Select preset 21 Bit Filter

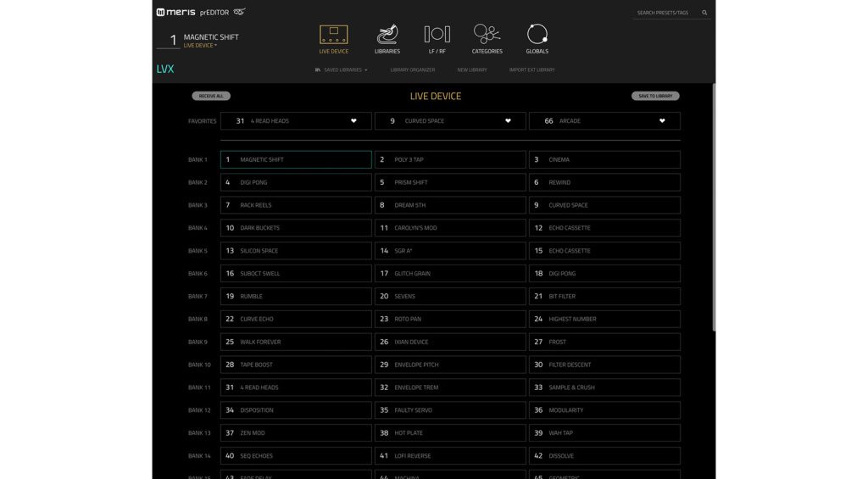coord(604,296)
